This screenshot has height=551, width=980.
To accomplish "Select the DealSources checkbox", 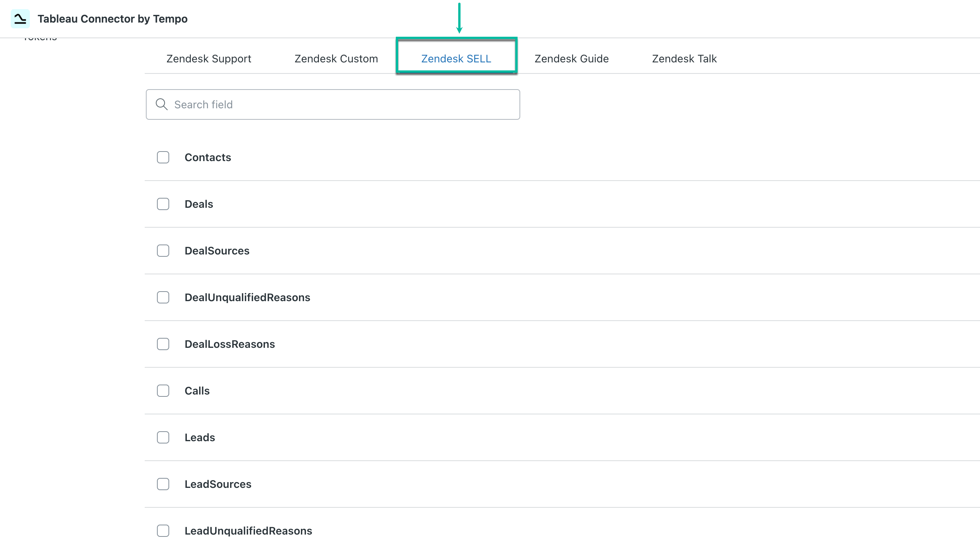I will coord(163,251).
